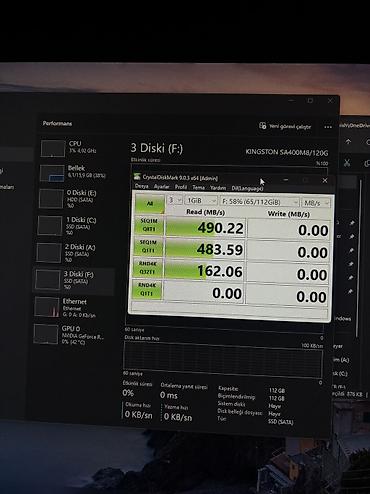Open the Profil menu in CrystalDiskMark
The width and height of the screenshot is (370, 494).
181,187
